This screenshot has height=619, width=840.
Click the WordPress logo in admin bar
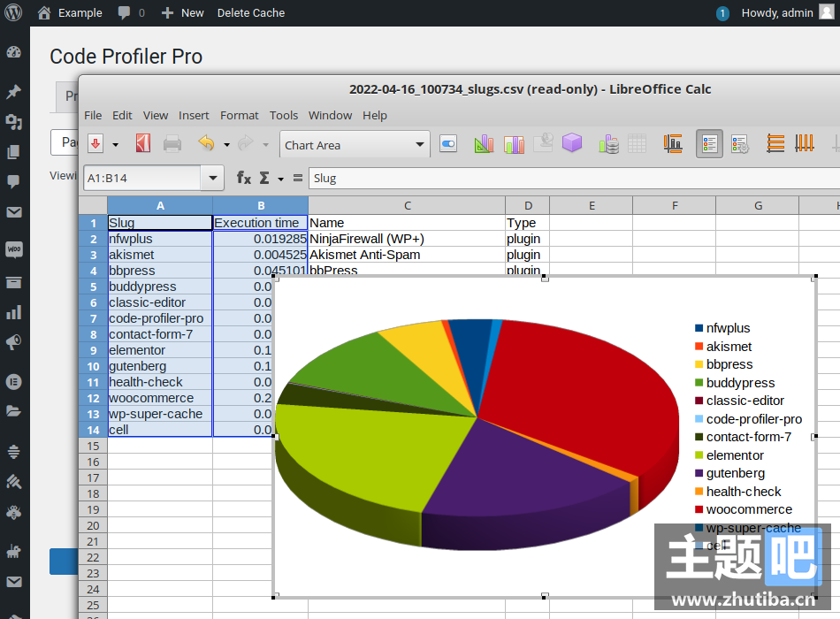pos(13,12)
